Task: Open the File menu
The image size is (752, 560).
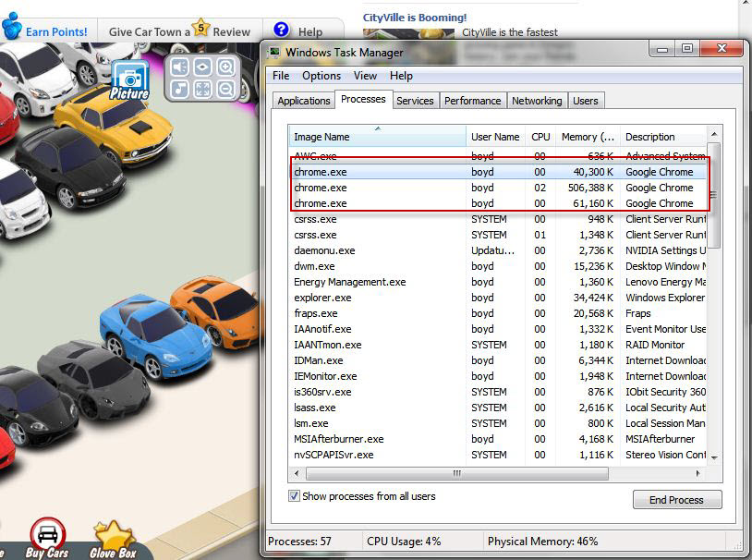Action: 281,76
